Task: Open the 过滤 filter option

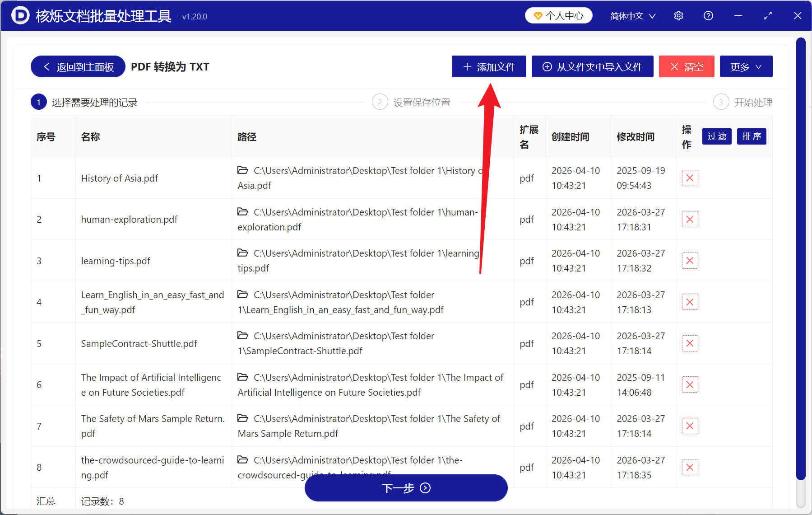Action: tap(716, 136)
